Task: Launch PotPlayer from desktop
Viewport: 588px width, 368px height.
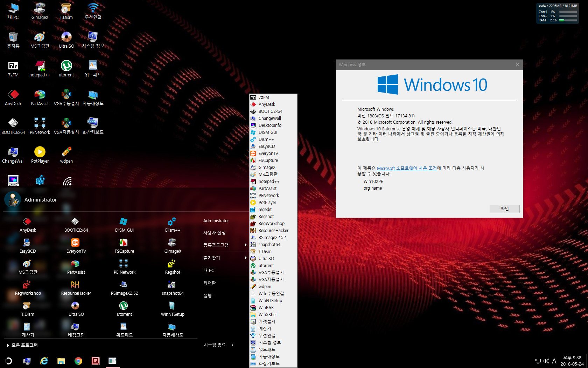Action: 40,155
